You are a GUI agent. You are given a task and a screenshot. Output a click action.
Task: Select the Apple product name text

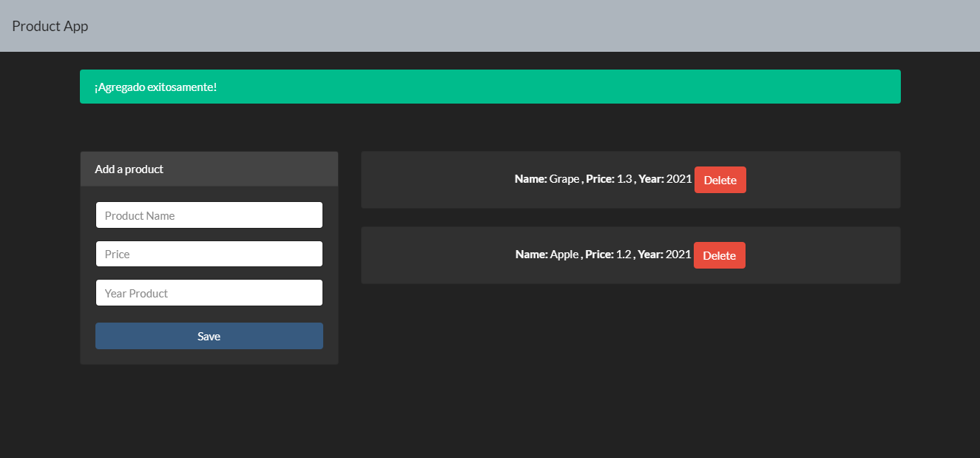point(563,255)
